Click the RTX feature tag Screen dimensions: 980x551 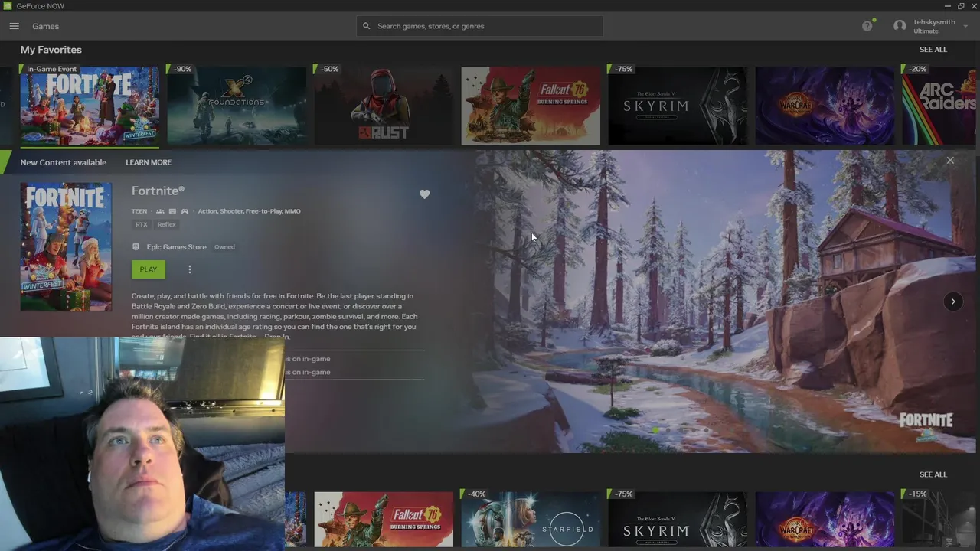coord(142,225)
